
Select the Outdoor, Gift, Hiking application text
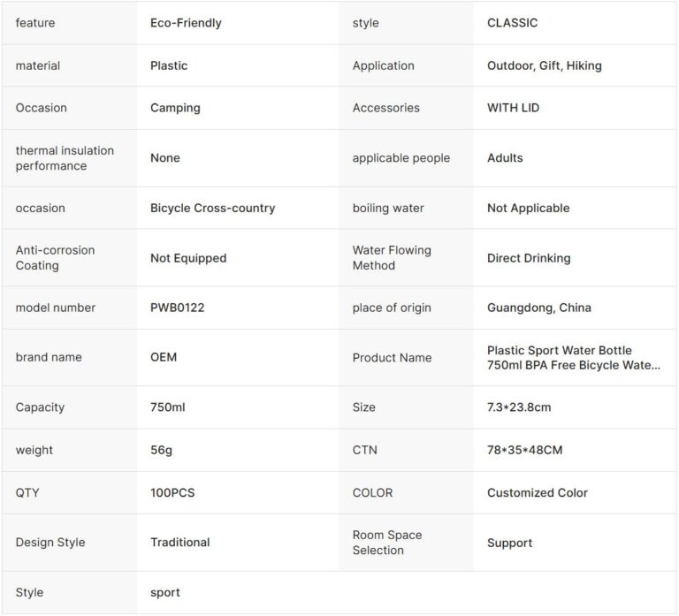click(x=544, y=65)
